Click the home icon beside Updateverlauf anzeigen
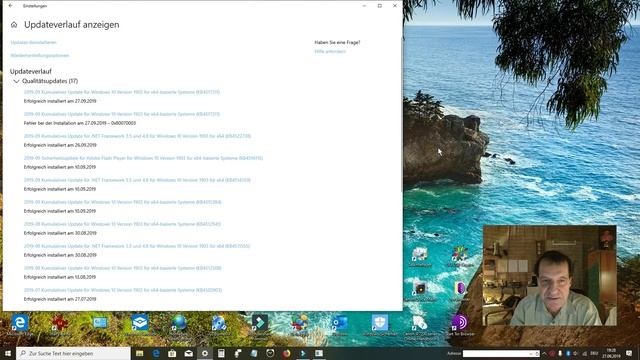Viewport: 640px width, 360px height. 14,25
